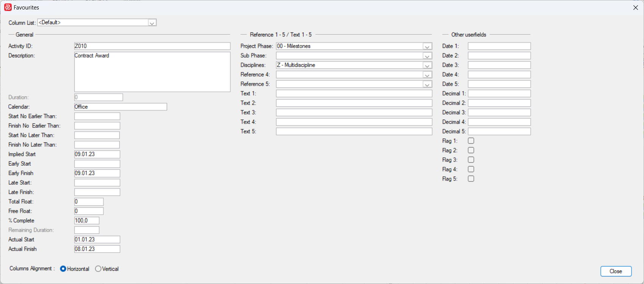Click the Late Start field

[x=97, y=183]
